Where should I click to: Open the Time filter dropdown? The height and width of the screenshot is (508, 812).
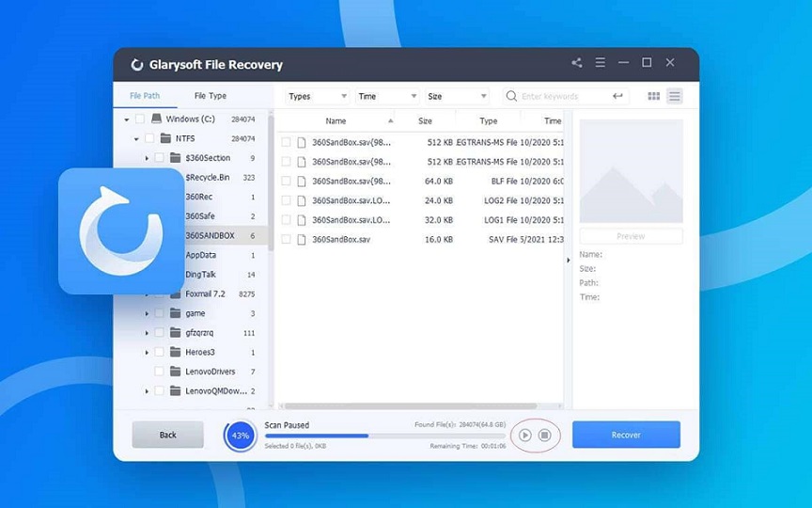click(387, 96)
